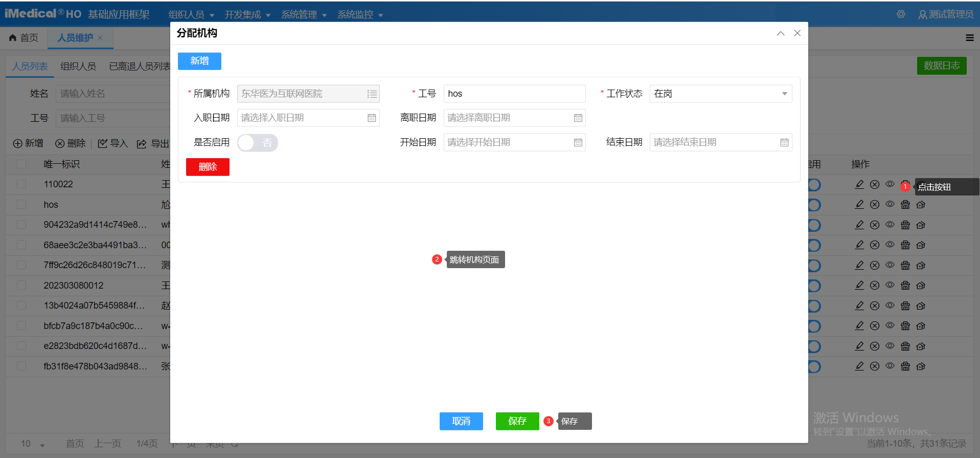Switch to the 首页 home tab
Screen dimensions: 980x458
[x=24, y=38]
